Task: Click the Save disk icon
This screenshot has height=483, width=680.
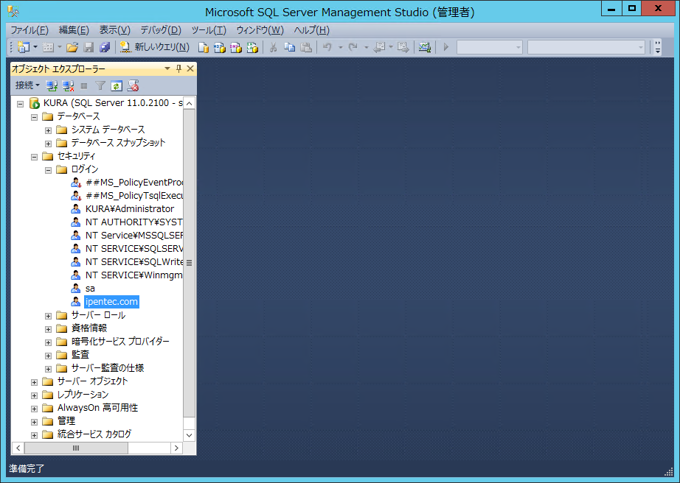Action: [x=89, y=47]
